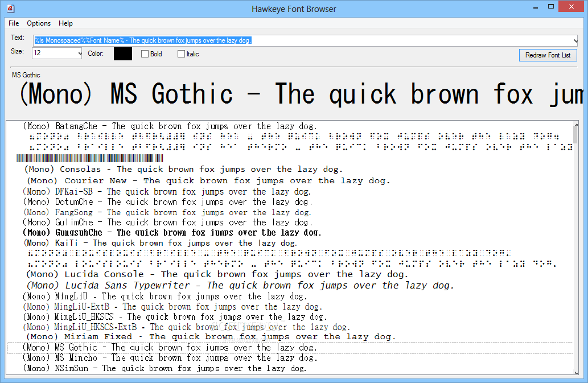
Task: Click the Redraw Font List button
Action: pos(548,55)
